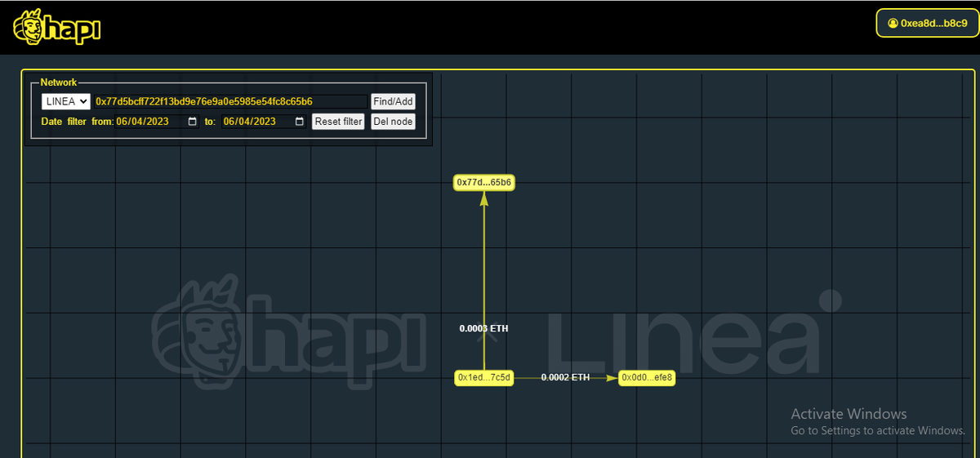Click the Network panel legend label
This screenshot has width=980, height=458.
pos(58,82)
